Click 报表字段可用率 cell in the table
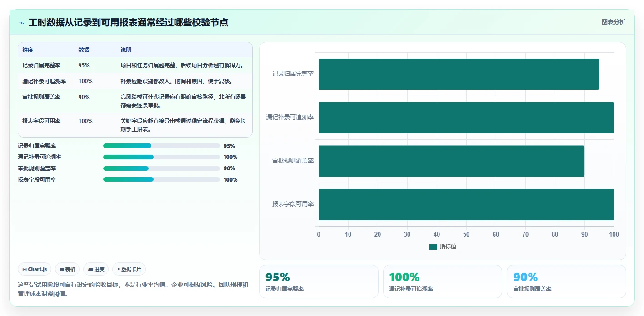 [x=41, y=121]
